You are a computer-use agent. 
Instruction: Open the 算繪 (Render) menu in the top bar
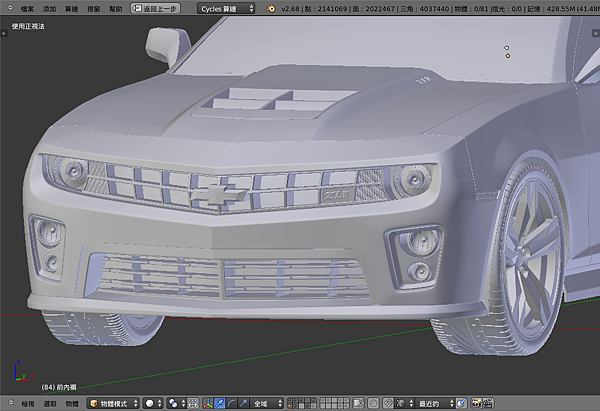(x=71, y=8)
